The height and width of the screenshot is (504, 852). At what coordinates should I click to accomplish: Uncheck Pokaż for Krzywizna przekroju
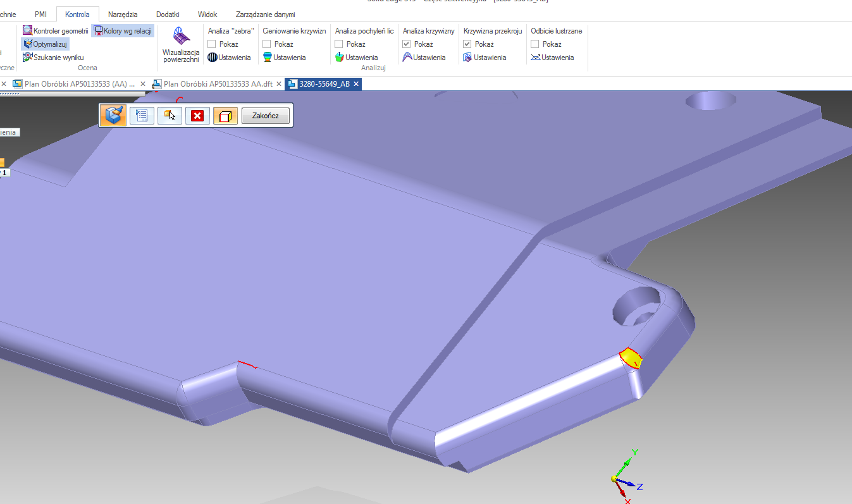coord(467,44)
